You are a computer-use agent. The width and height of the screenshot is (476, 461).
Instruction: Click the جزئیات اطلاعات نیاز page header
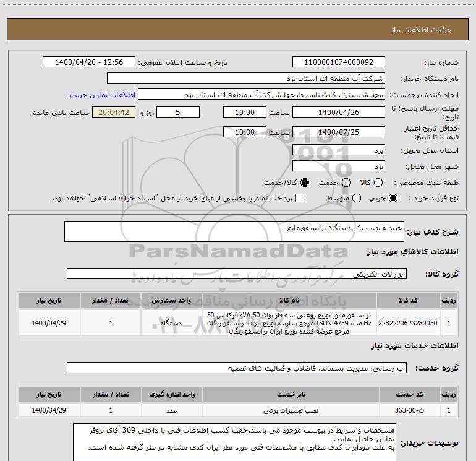238,30
